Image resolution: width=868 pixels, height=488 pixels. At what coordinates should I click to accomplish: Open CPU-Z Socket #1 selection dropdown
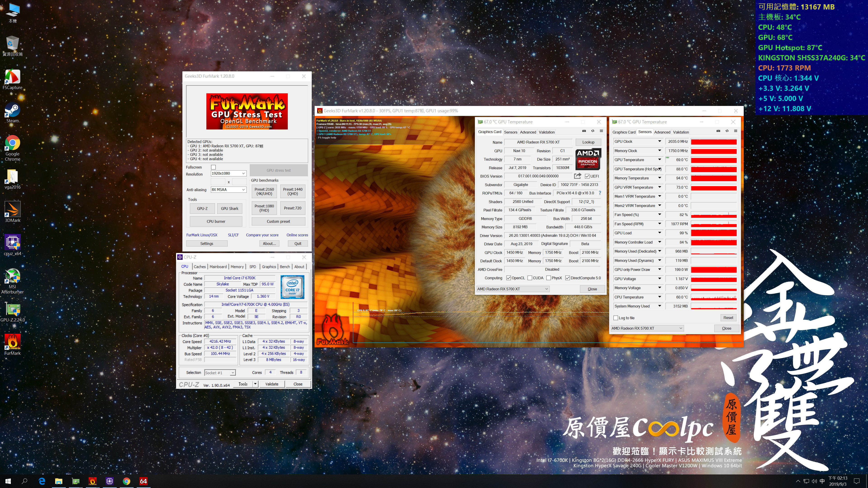220,373
